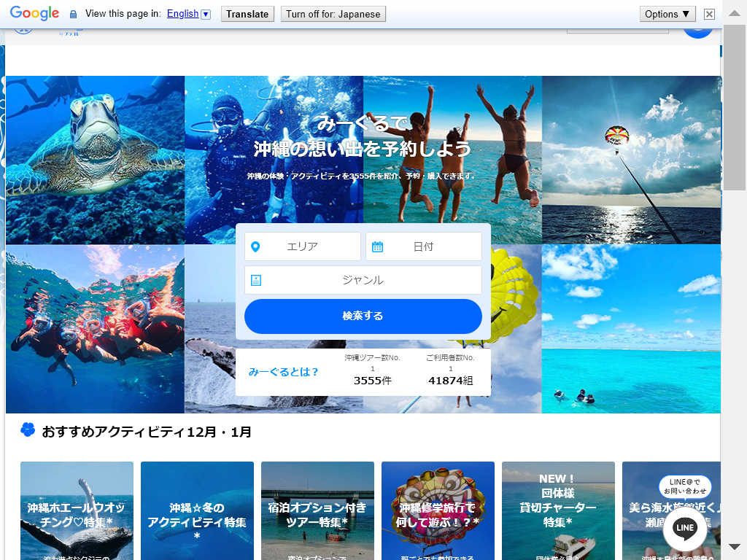Click the 3555件 tour count text
This screenshot has height=560, width=747.
(x=373, y=381)
